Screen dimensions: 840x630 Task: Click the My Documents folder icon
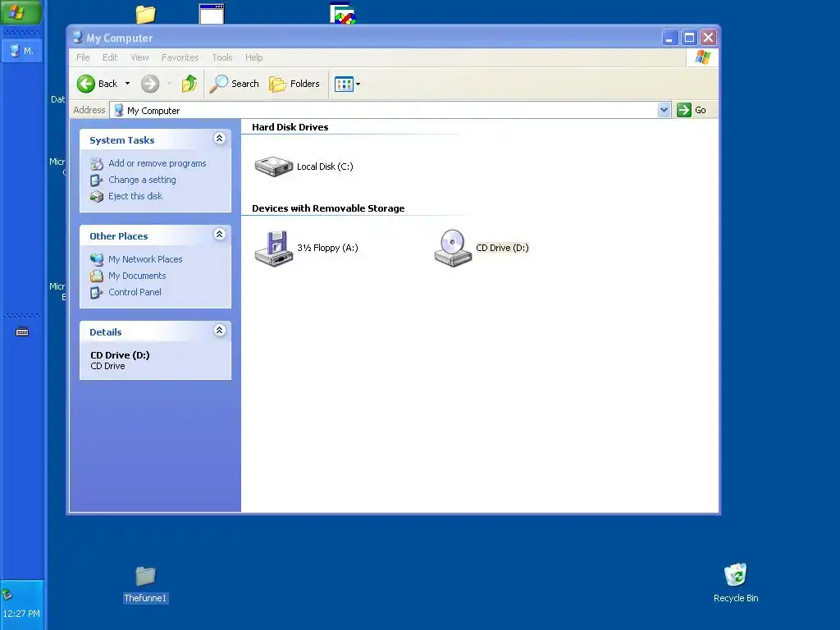coord(97,276)
